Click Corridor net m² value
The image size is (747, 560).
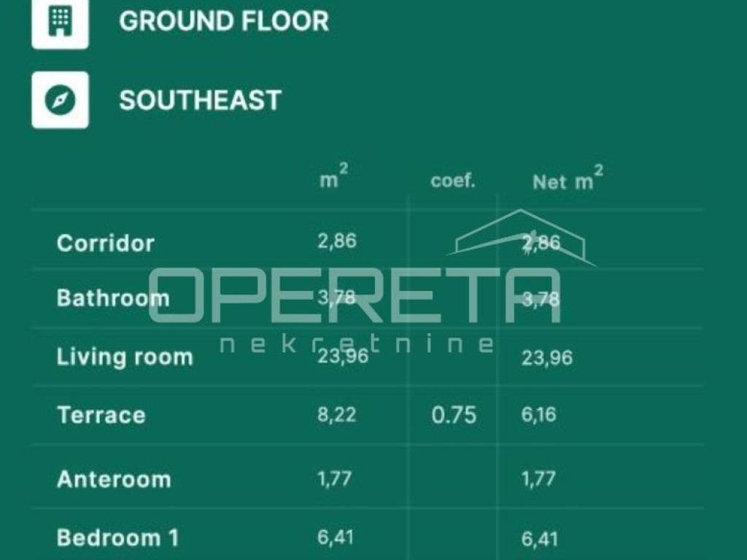tap(541, 243)
